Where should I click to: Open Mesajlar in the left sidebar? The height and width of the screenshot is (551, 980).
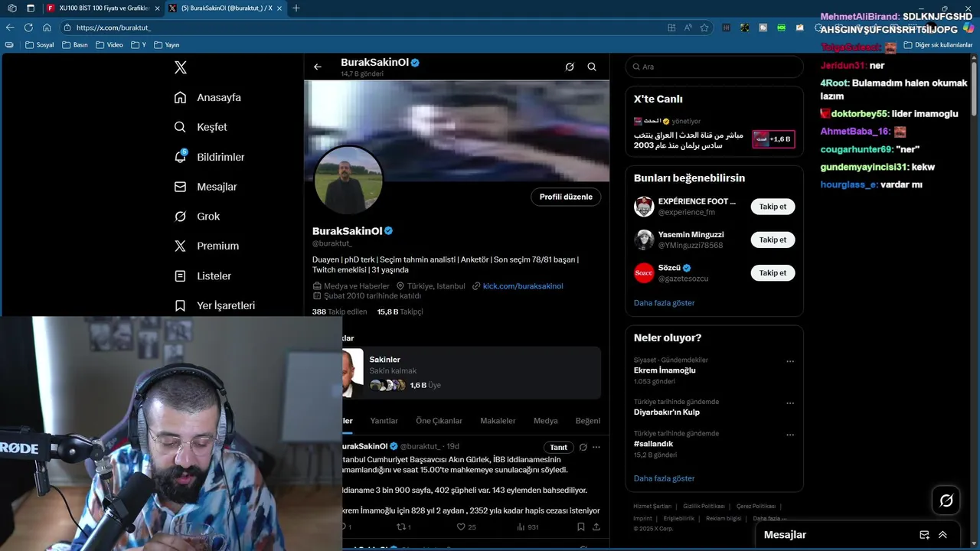coord(205,187)
